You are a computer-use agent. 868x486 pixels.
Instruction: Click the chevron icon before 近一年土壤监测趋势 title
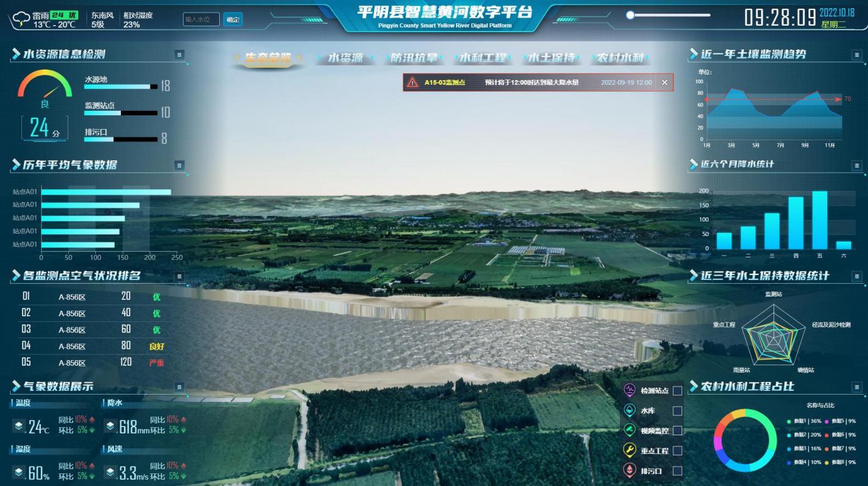[693, 54]
